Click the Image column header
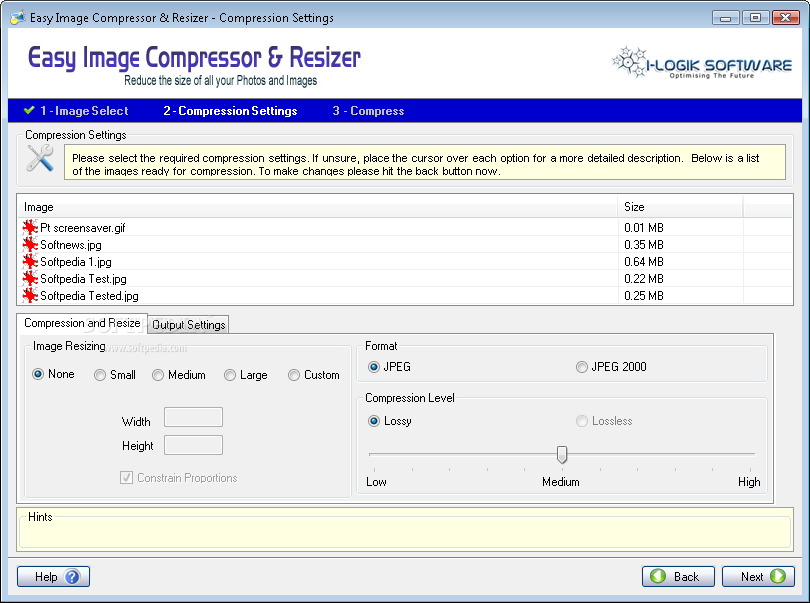This screenshot has width=810, height=603. tap(317, 207)
